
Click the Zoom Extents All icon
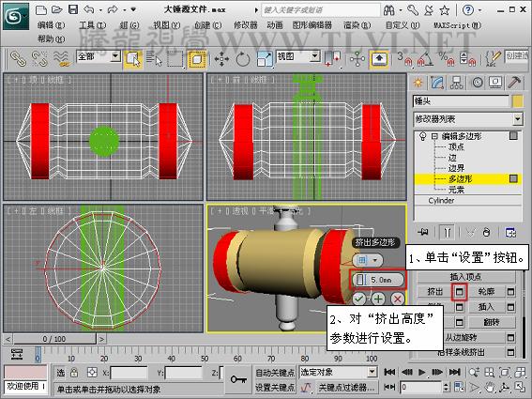click(x=520, y=372)
